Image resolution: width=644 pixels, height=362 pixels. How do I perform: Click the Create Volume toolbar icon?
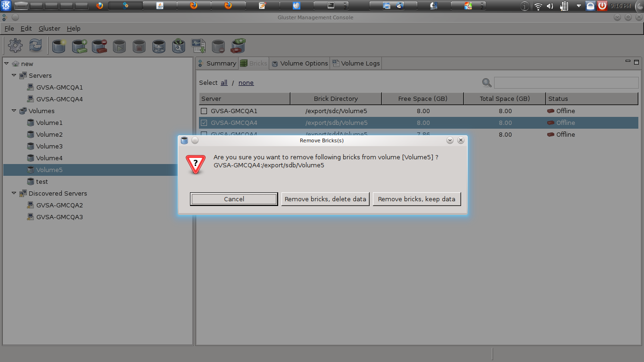[x=59, y=46]
